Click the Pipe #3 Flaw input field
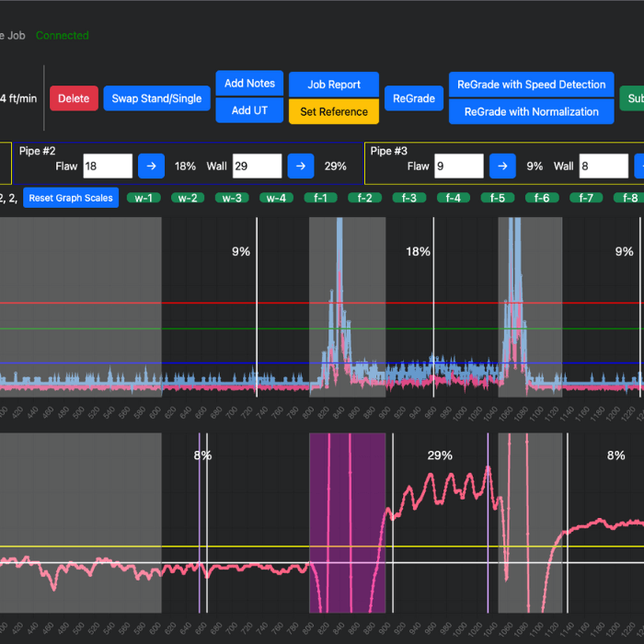The width and height of the screenshot is (644, 644). point(459,166)
